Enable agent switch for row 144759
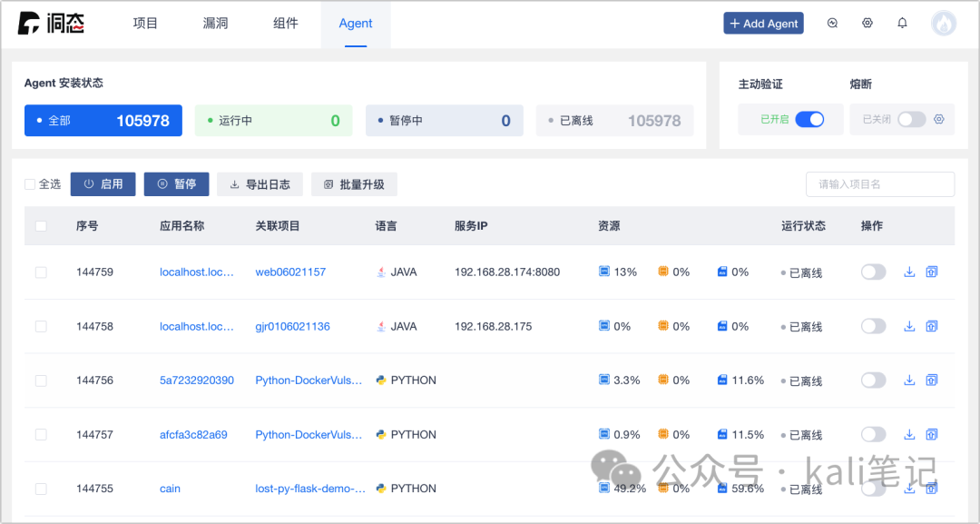The height and width of the screenshot is (524, 980). point(873,272)
